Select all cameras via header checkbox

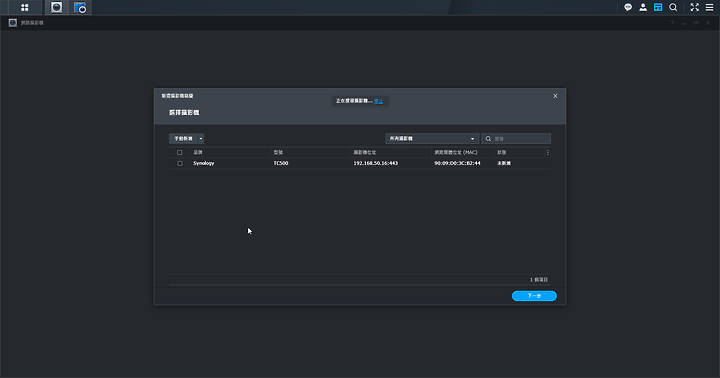pos(180,152)
